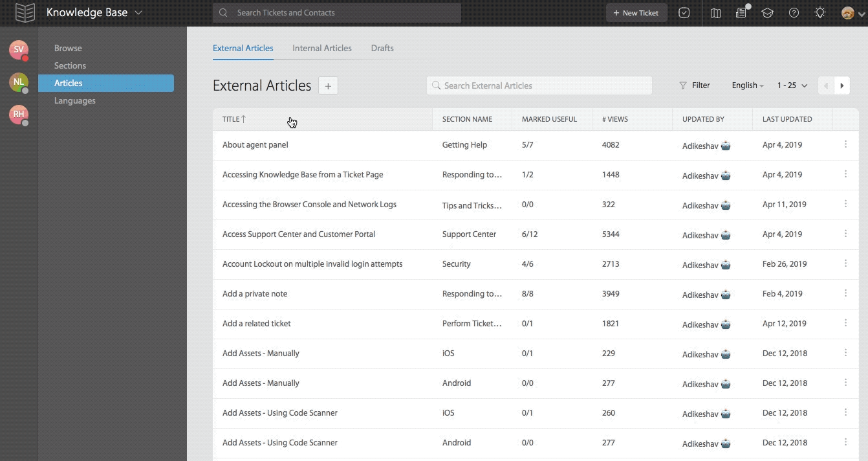
Task: Select the RH agent avatar
Action: [19, 115]
